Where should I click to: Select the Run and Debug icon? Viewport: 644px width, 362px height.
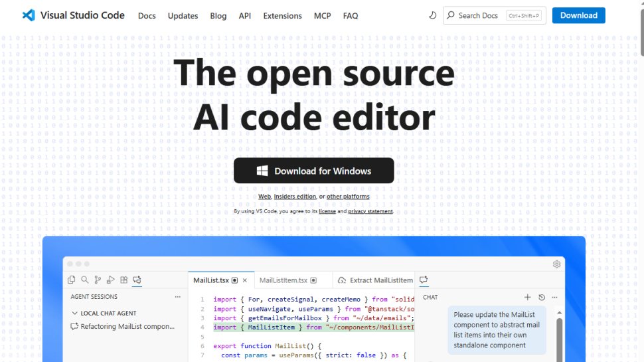click(110, 280)
